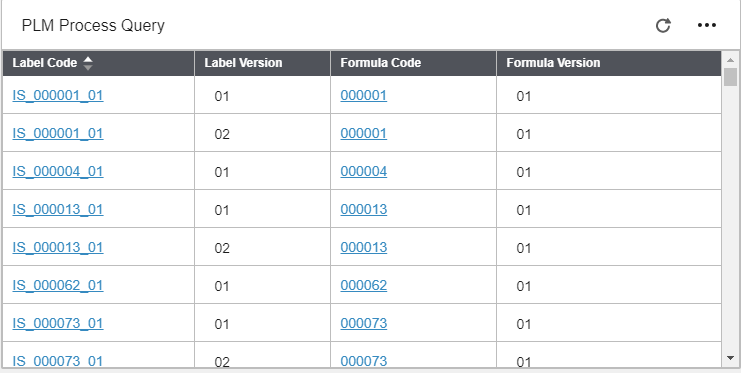Open the second IS_000013_01 label link
Screen dimensions: 741x373
coord(58,247)
